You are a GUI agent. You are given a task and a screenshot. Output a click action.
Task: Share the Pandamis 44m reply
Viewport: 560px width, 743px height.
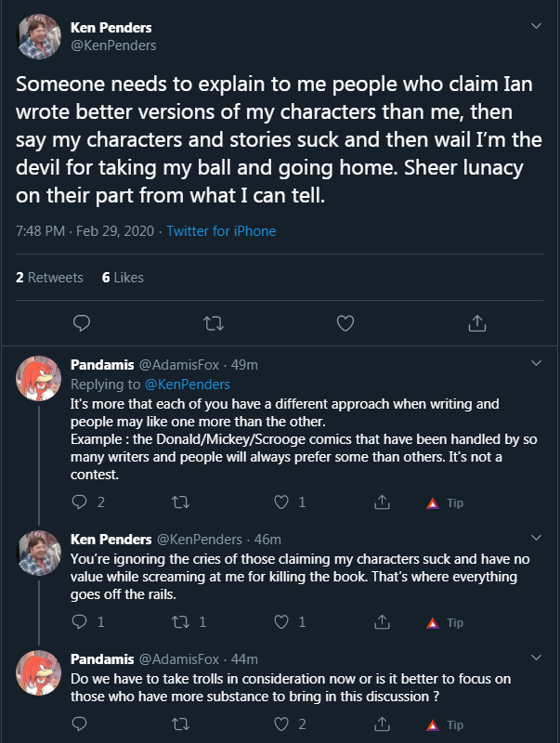click(x=382, y=724)
